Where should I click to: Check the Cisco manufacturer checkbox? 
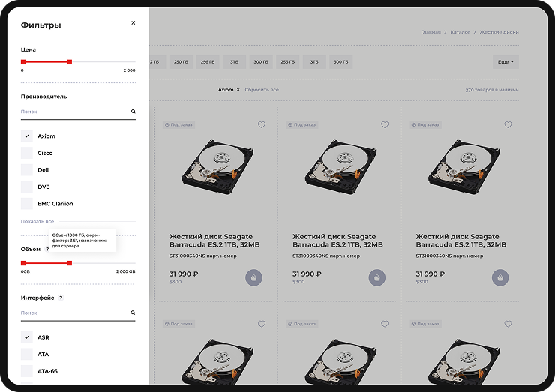click(x=27, y=153)
